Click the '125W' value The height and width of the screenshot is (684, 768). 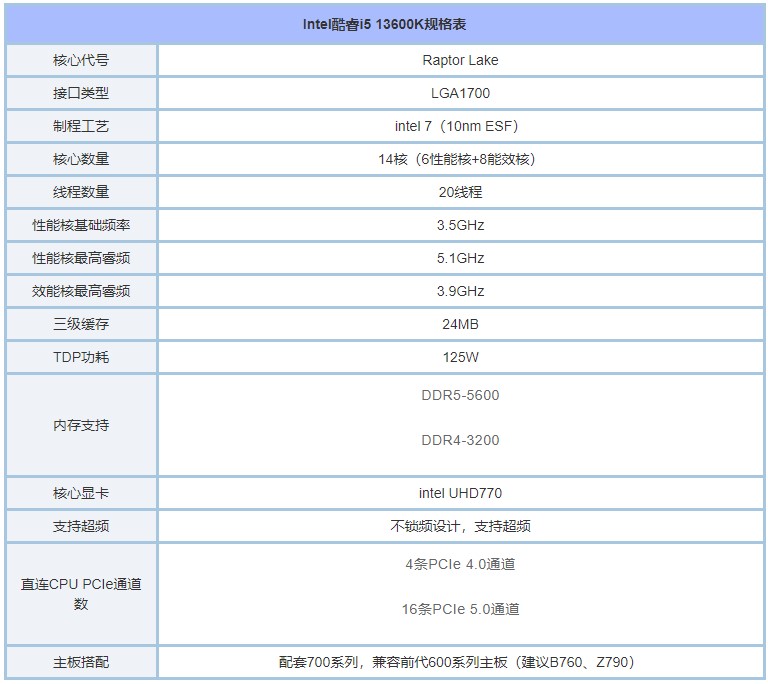[460, 357]
